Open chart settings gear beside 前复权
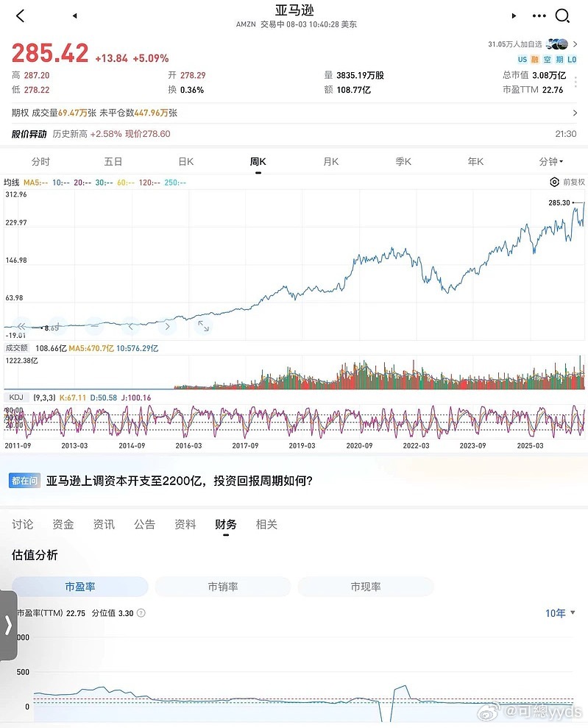 554,182
